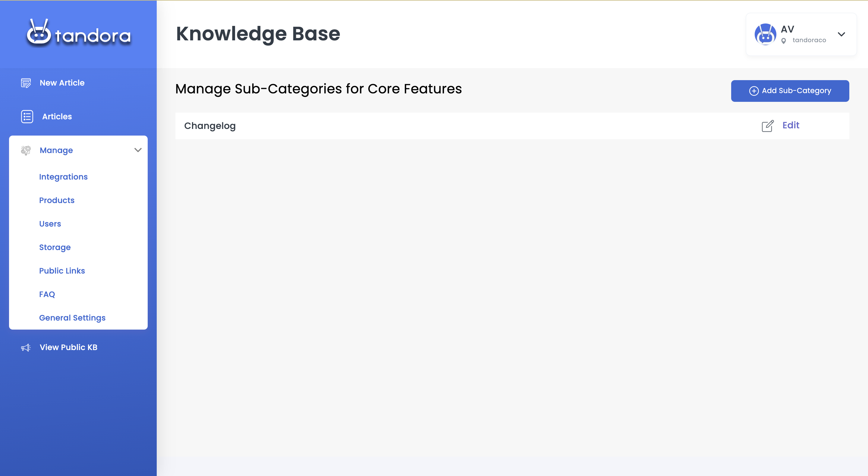The height and width of the screenshot is (476, 868).
Task: Navigate to Public Links
Action: point(62,271)
